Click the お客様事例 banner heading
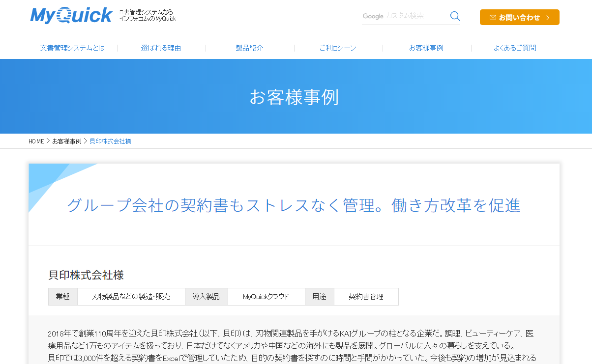Screen dimensions: 592x364 (294, 97)
